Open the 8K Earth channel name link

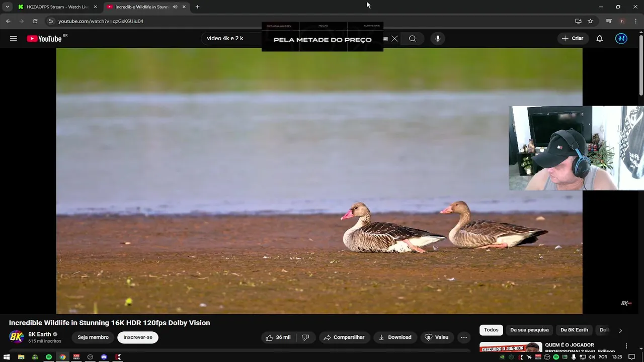tap(40, 334)
